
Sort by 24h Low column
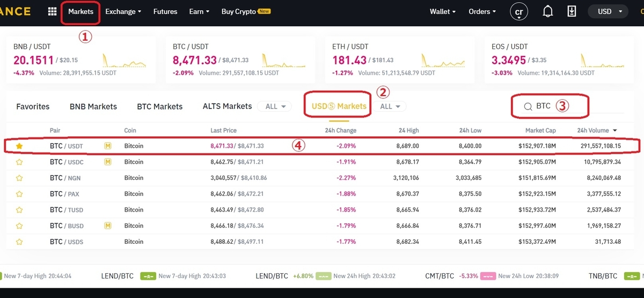(x=471, y=130)
